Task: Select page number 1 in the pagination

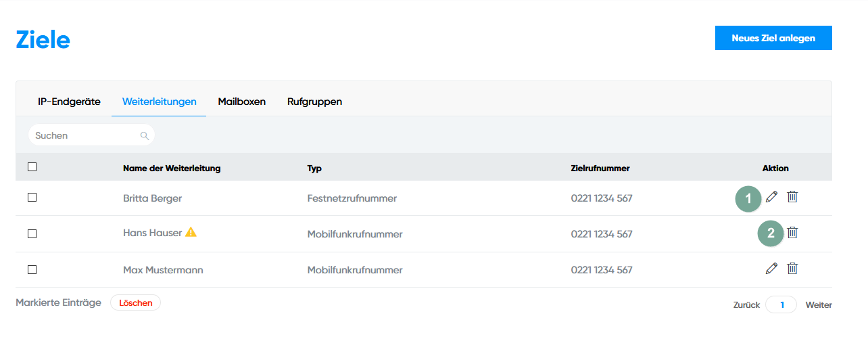Action: [781, 305]
